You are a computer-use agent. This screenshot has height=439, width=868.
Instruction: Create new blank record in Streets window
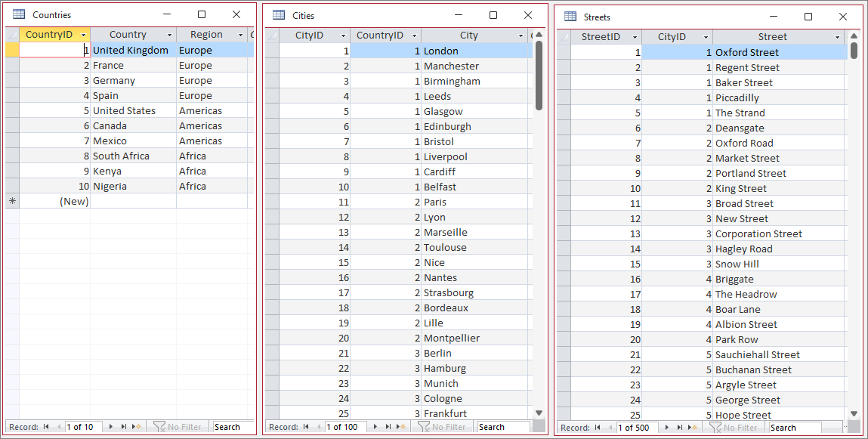pyautogui.click(x=693, y=428)
